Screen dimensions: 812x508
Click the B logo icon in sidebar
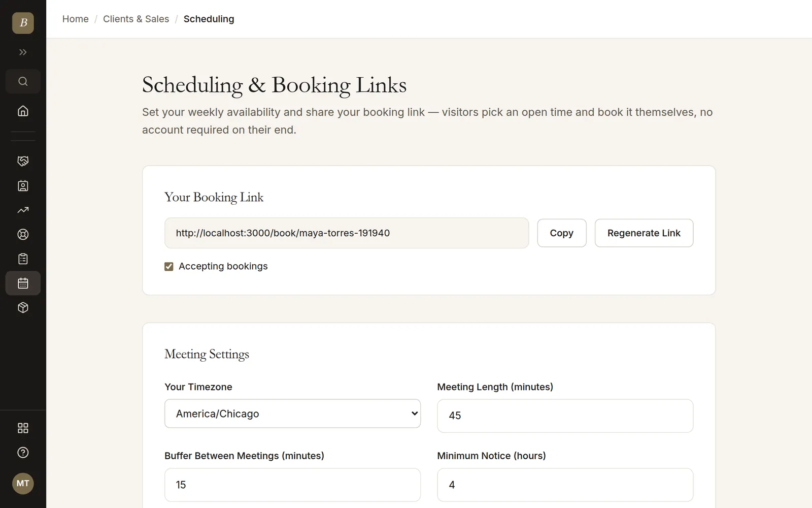point(23,23)
